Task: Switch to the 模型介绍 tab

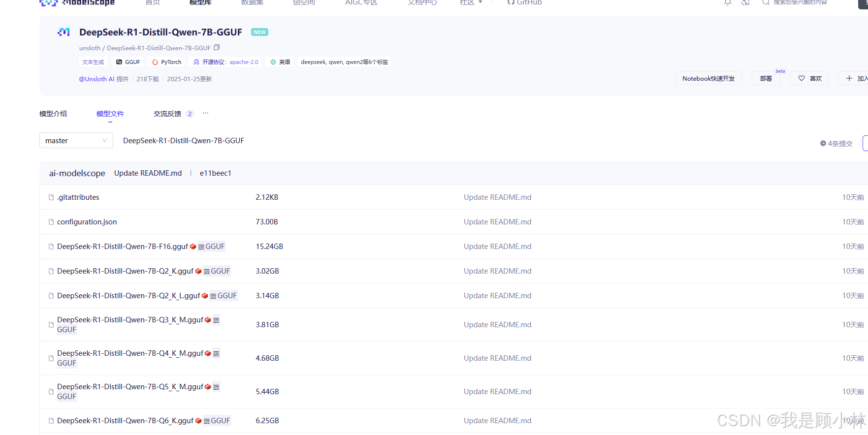Action: 53,114
